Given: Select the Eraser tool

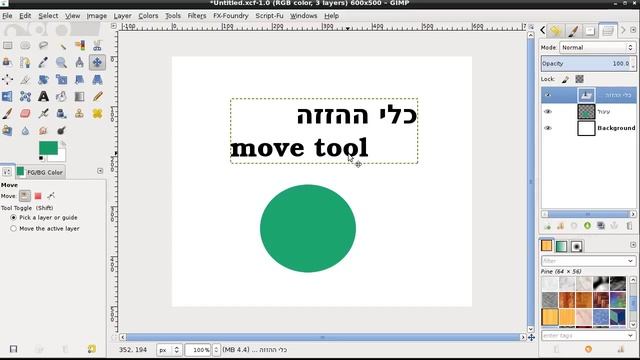Looking at the screenshot, I should (x=25, y=113).
